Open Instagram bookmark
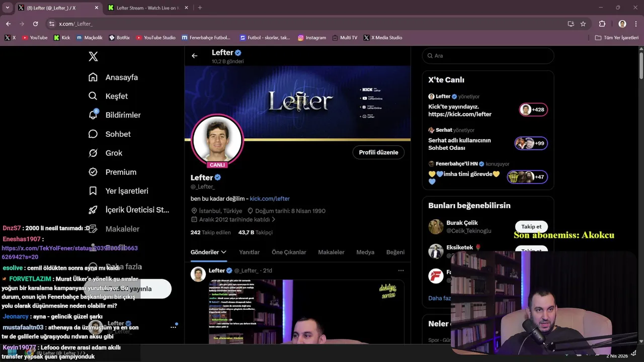 [312, 38]
